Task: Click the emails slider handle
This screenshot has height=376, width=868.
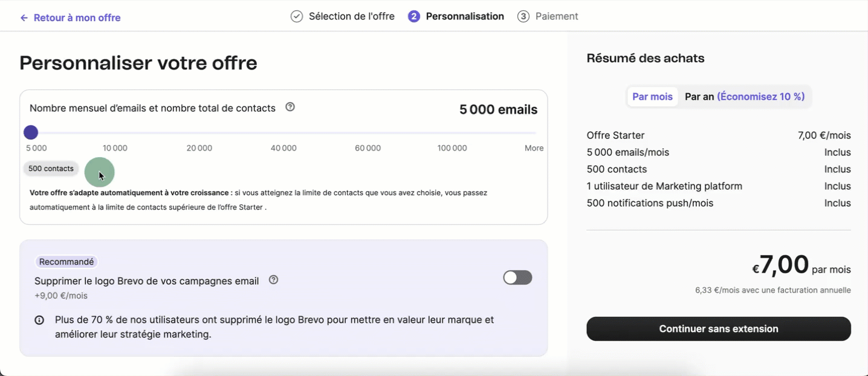Action: point(31,132)
